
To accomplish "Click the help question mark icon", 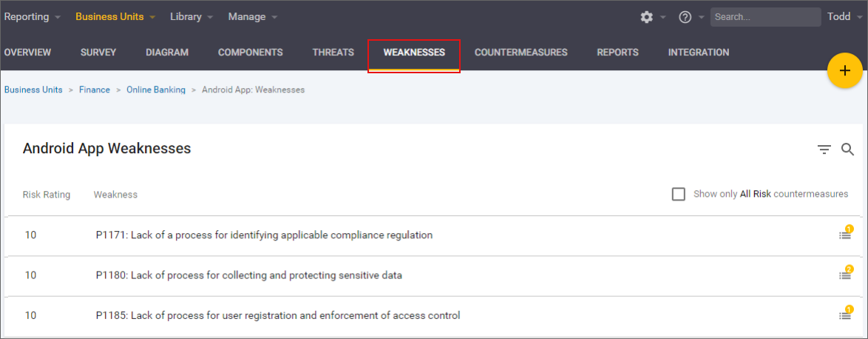I will click(685, 17).
